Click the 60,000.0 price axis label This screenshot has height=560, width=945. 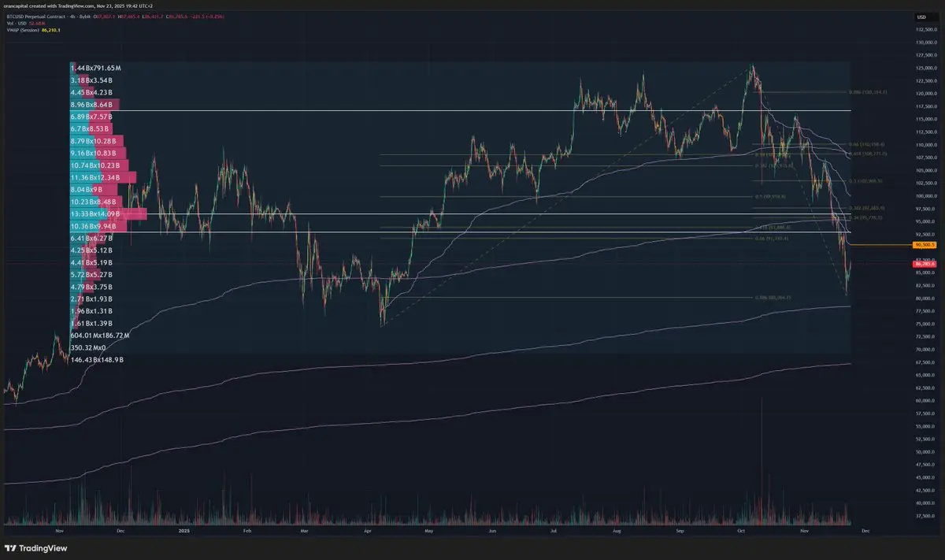click(x=924, y=401)
